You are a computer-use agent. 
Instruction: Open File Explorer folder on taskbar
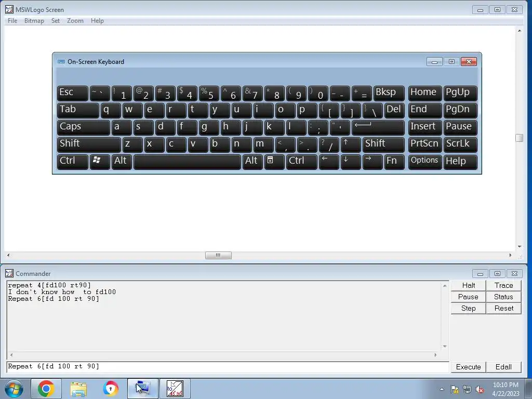[78, 389]
